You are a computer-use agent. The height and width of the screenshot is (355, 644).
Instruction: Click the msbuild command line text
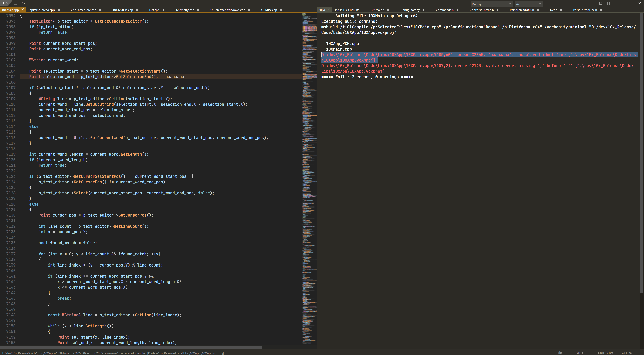tap(478, 30)
